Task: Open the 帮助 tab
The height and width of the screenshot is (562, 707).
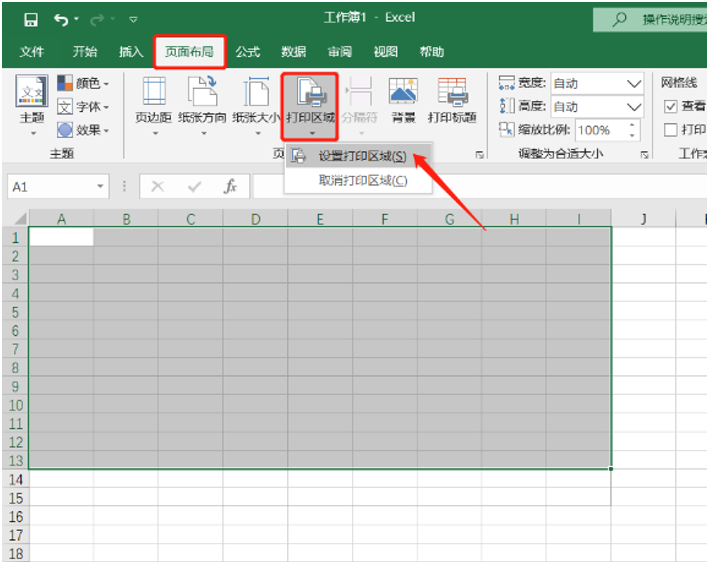Action: (432, 51)
